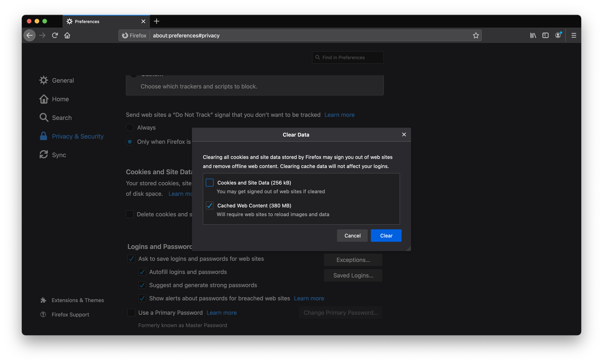Click the home icon in toolbar
This screenshot has width=603, height=364.
point(67,36)
